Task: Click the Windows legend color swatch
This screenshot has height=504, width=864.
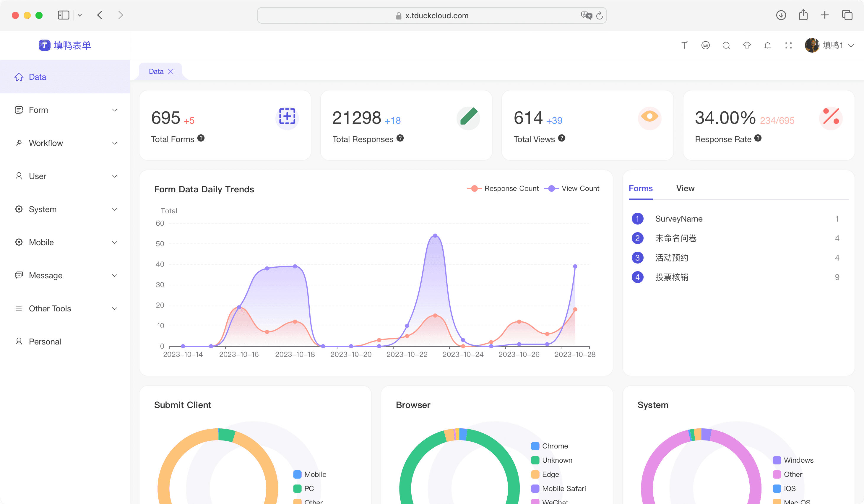Action: tap(777, 460)
